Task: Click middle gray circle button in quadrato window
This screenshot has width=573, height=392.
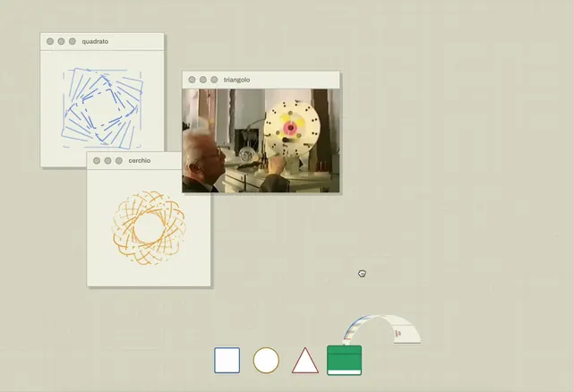Action: pyautogui.click(x=61, y=41)
